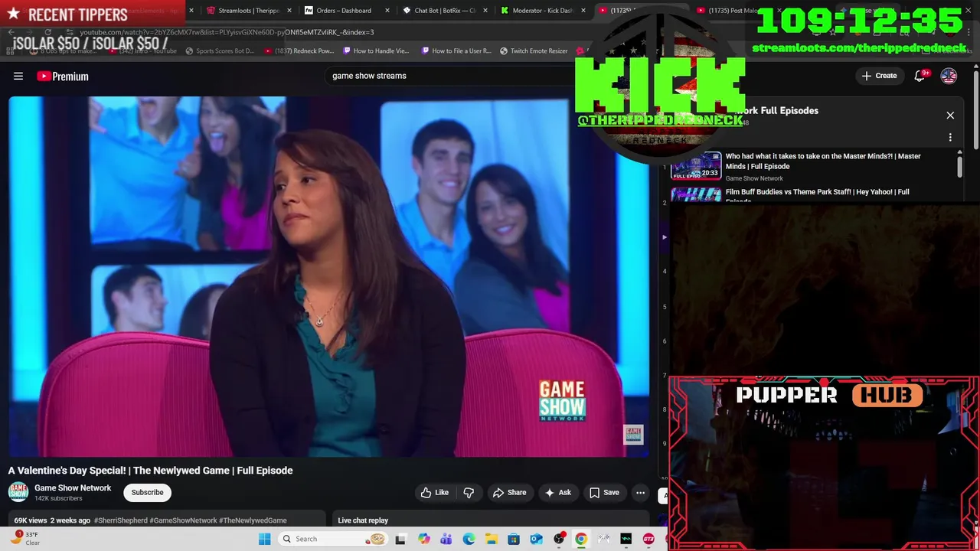
Task: Open the playlist three-dot options menu
Action: point(950,138)
